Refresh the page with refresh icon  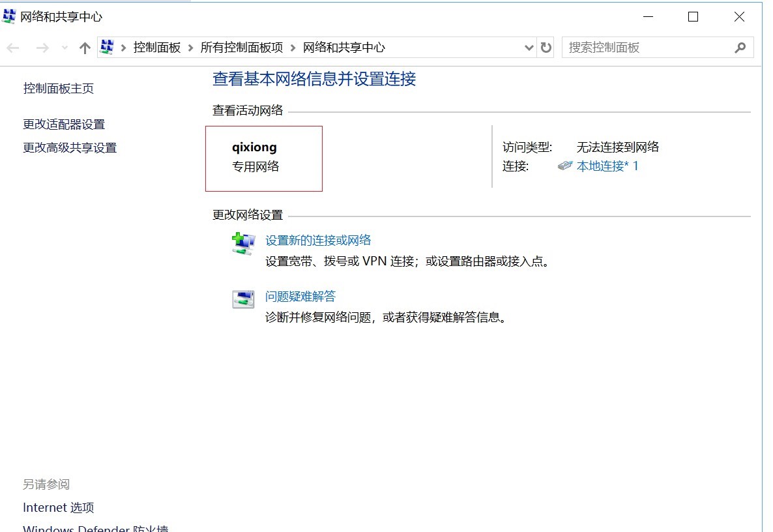(x=546, y=48)
